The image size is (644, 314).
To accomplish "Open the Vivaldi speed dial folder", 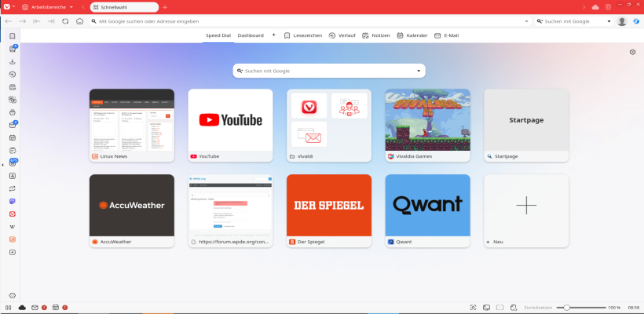I will coord(329,126).
